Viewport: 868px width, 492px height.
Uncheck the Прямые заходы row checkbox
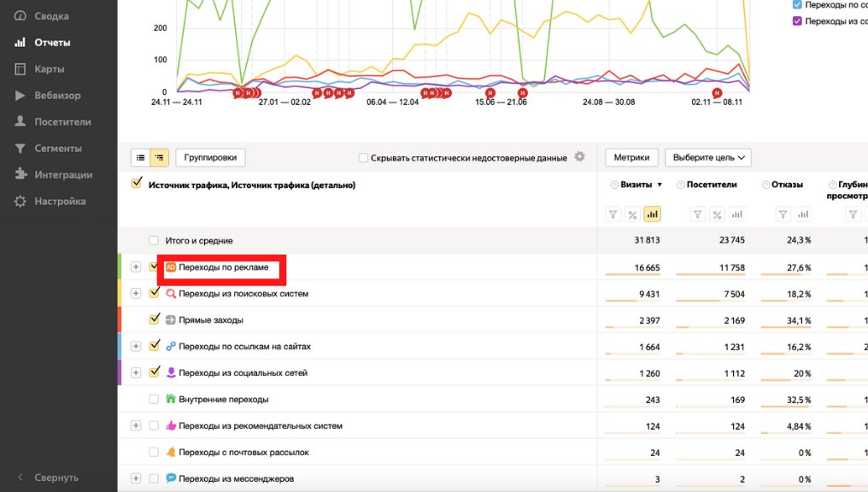(155, 319)
